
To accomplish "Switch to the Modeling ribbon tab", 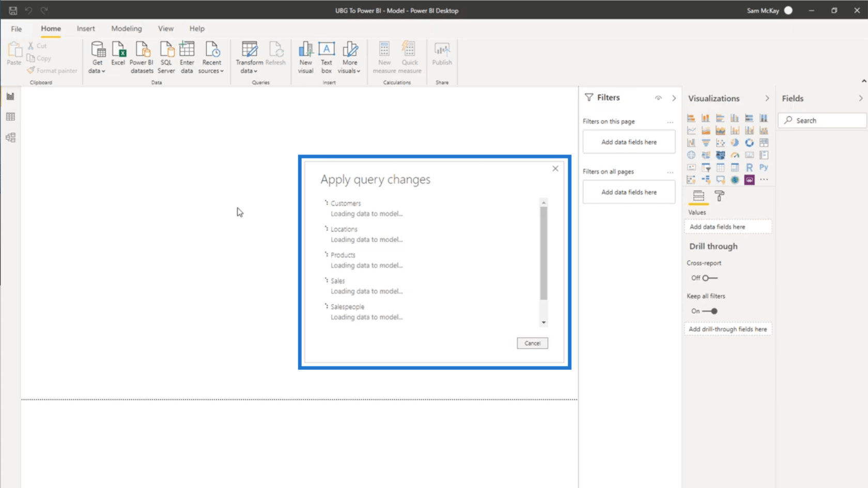I will click(127, 28).
